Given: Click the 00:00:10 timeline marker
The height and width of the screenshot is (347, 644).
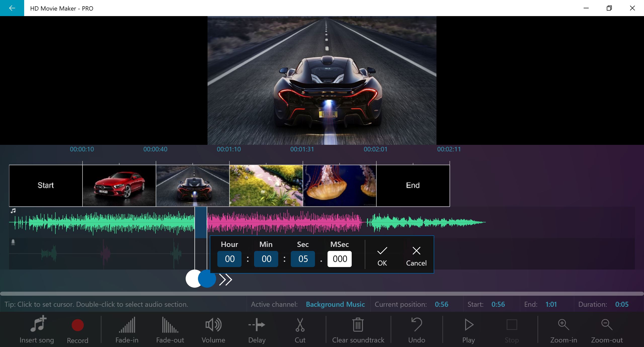Looking at the screenshot, I should (82, 149).
